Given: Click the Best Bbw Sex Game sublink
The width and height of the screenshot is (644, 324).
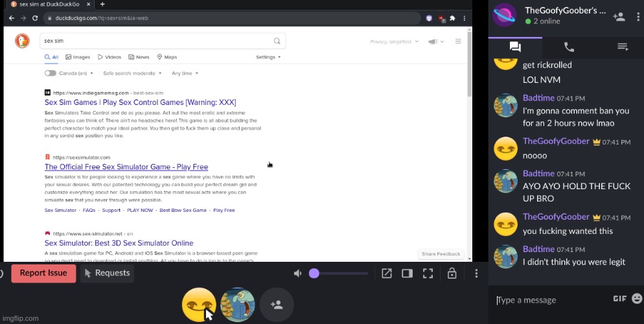Looking at the screenshot, I should (x=183, y=210).
